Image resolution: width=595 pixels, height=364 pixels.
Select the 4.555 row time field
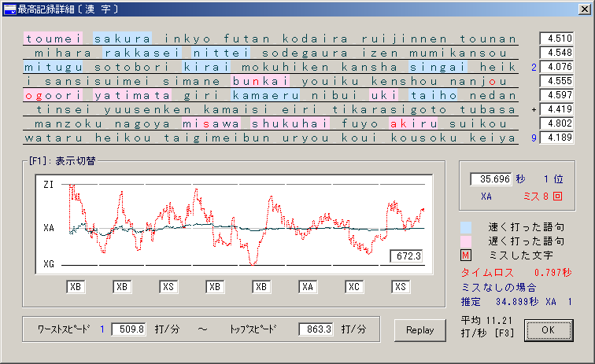556,81
